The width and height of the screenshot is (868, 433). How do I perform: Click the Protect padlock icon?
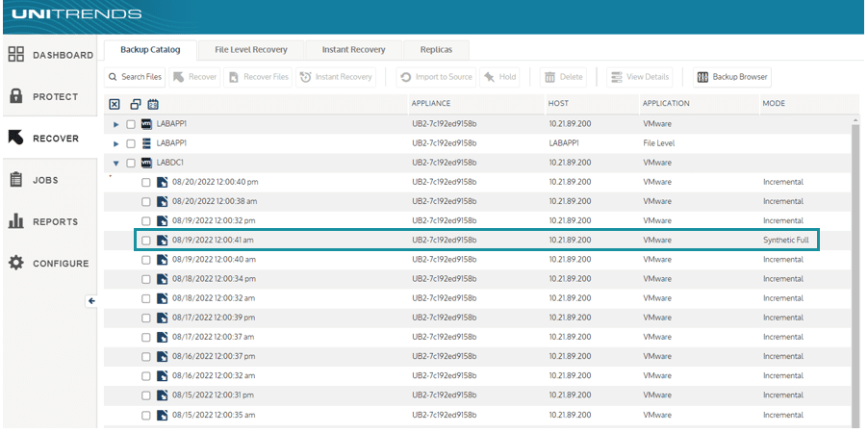16,96
